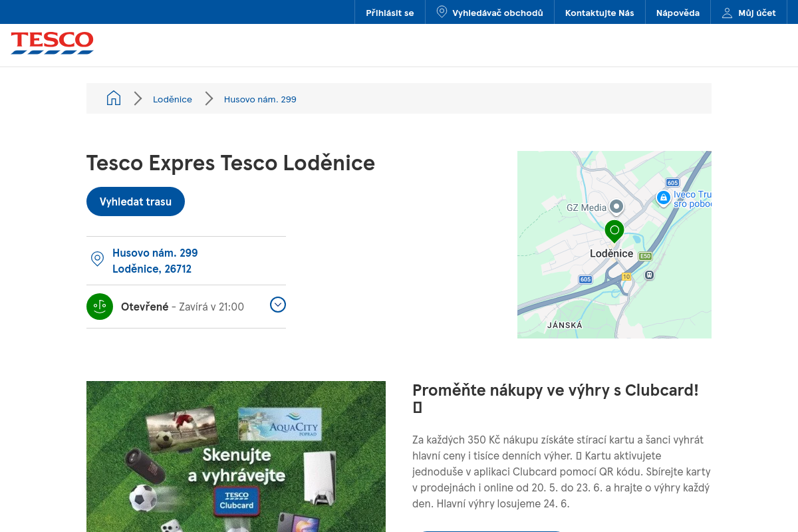
Task: Open Přihlásit se
Action: tap(390, 13)
